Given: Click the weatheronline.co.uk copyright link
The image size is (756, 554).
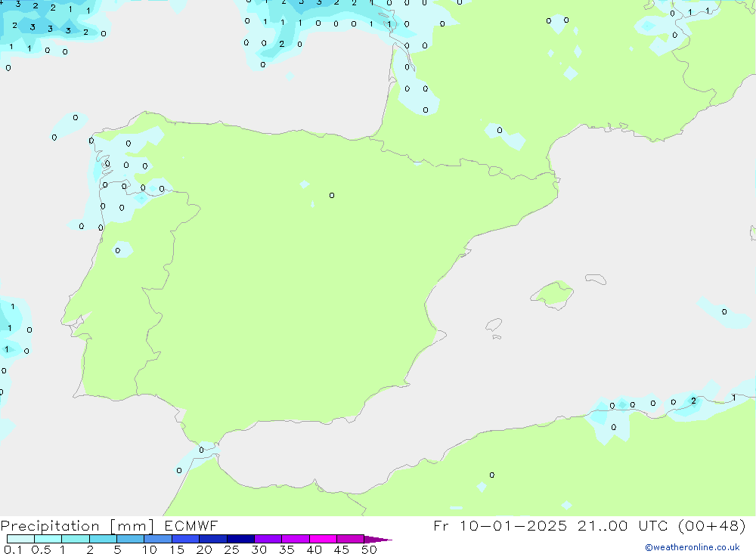Looking at the screenshot, I should pyautogui.click(x=692, y=547).
